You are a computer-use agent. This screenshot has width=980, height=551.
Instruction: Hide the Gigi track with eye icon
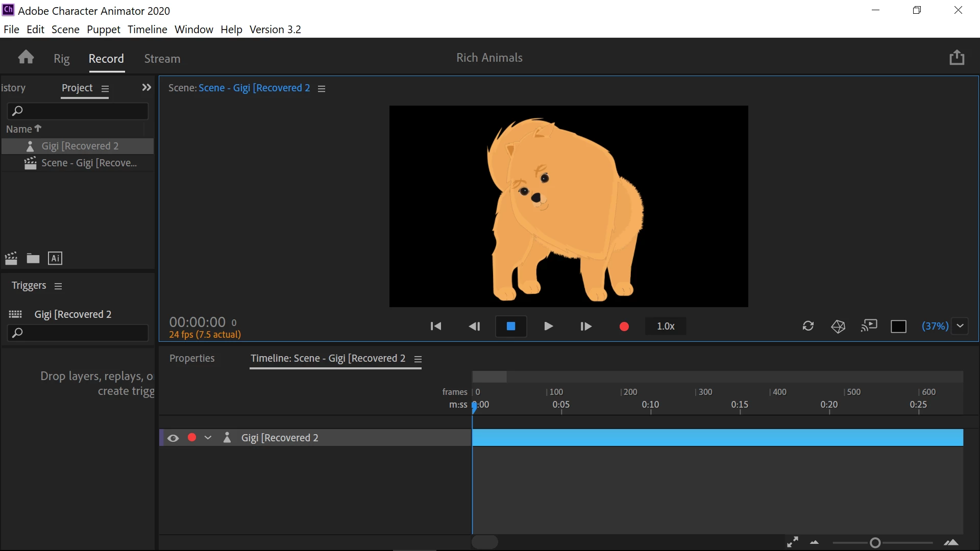(x=173, y=438)
